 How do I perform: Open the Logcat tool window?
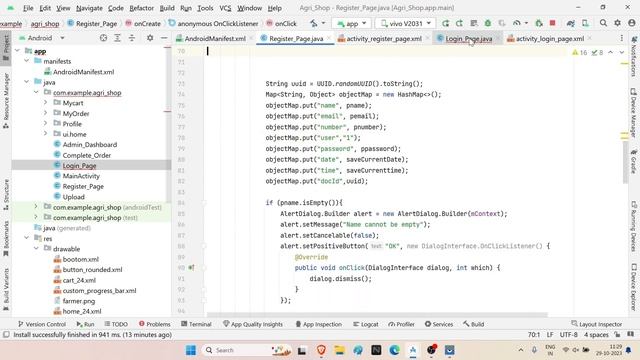click(366, 324)
